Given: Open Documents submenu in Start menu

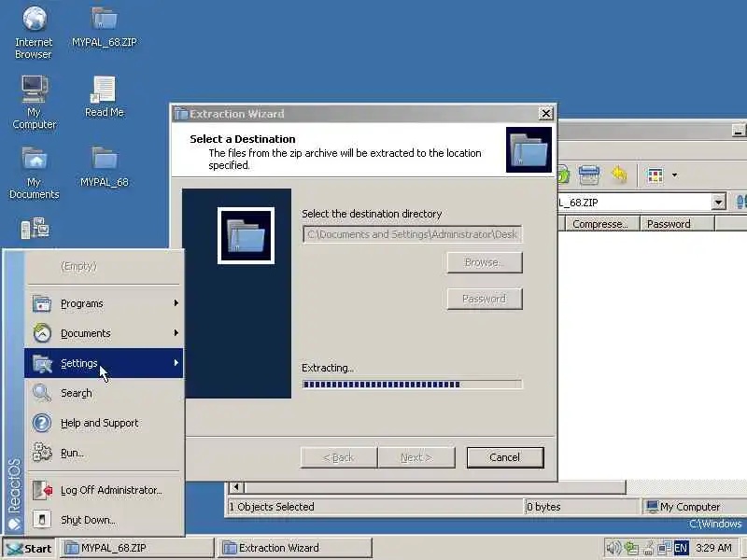Looking at the screenshot, I should click(x=104, y=333).
